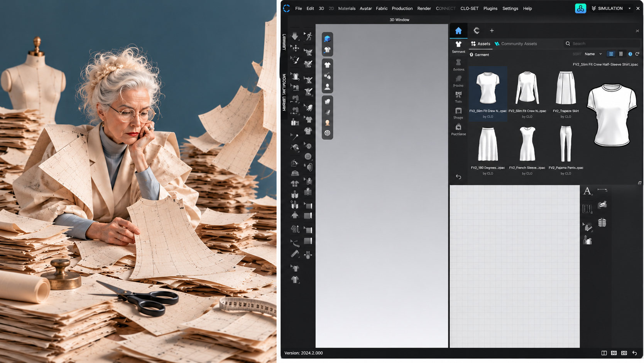Click the back arrow in the library sidebar
Screen dimensions: 644x363
click(x=458, y=177)
